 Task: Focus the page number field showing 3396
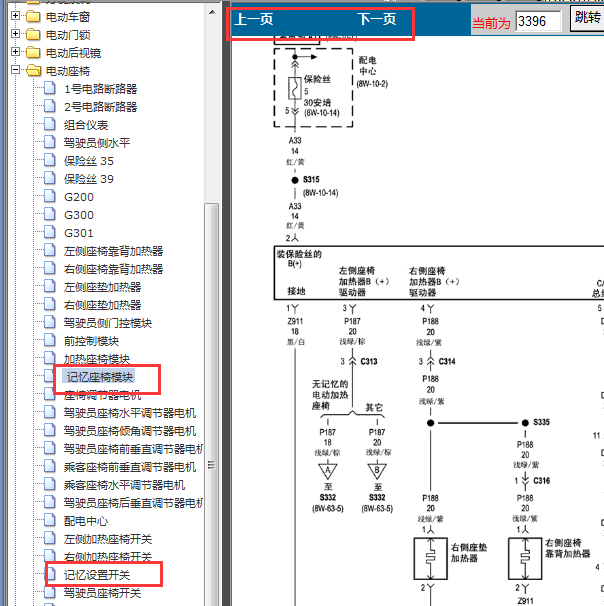538,21
